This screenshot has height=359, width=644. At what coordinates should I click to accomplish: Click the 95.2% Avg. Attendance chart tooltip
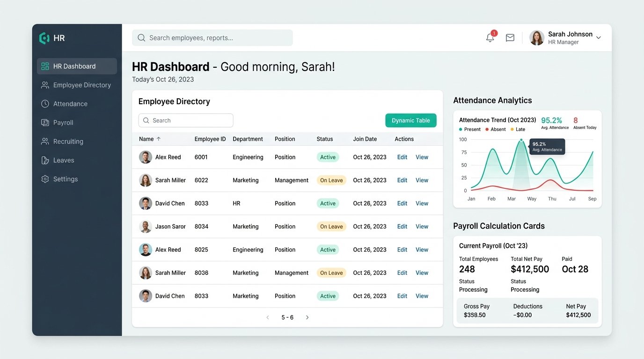pos(547,147)
